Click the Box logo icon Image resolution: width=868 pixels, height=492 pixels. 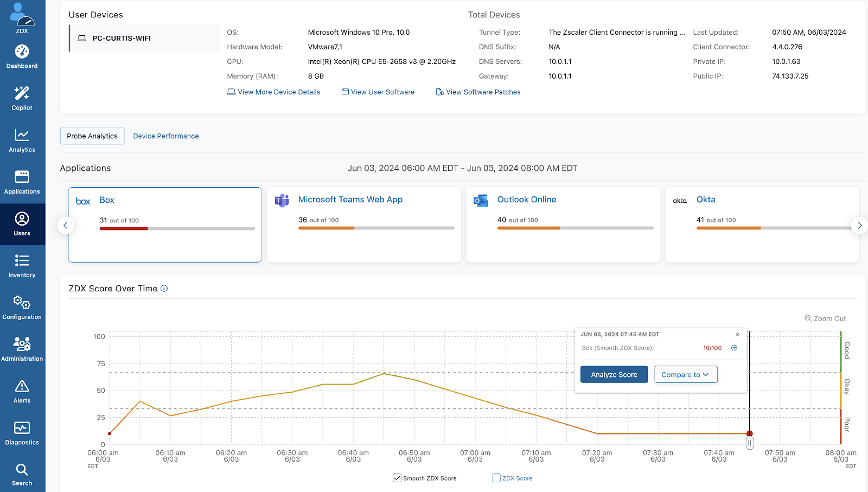coord(83,201)
